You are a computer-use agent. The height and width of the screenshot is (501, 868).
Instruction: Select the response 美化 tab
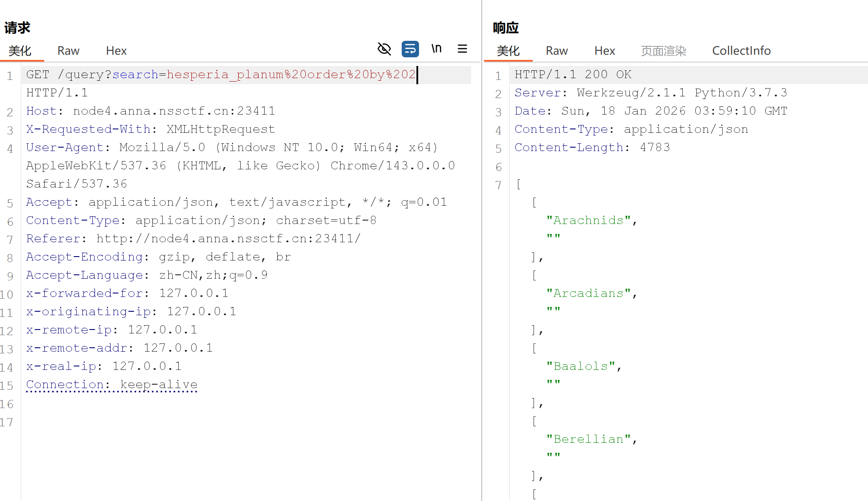click(508, 51)
